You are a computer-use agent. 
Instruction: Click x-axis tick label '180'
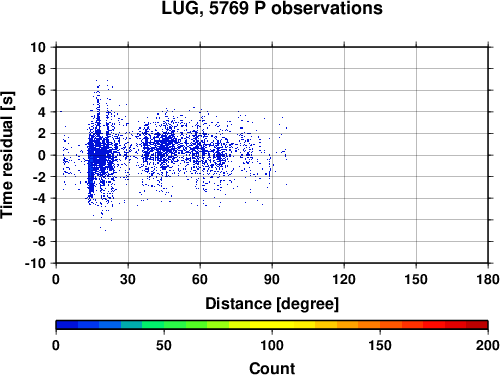tap(488, 279)
